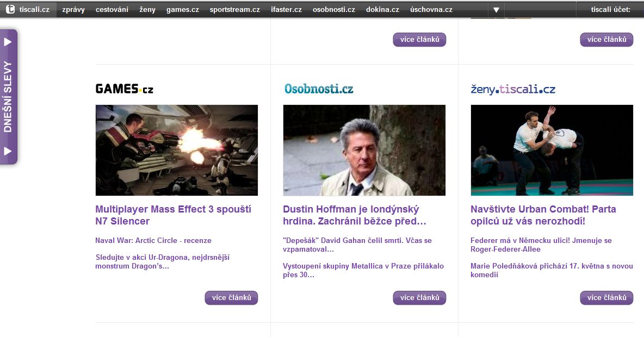644x337 pixels.
Task: Open the tiscali účet account menu
Action: point(610,10)
